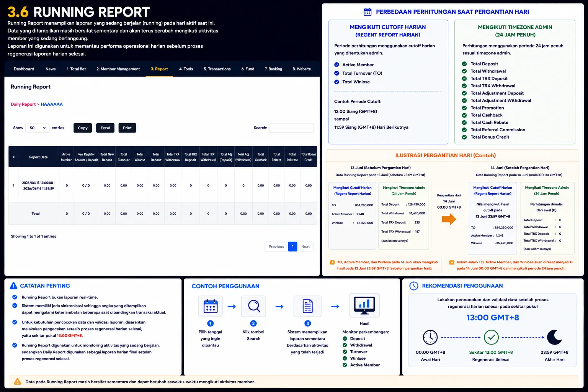
Task: Click the orange note icon beside 'TO, Active Member, dan Winlose'
Action: tap(332, 262)
